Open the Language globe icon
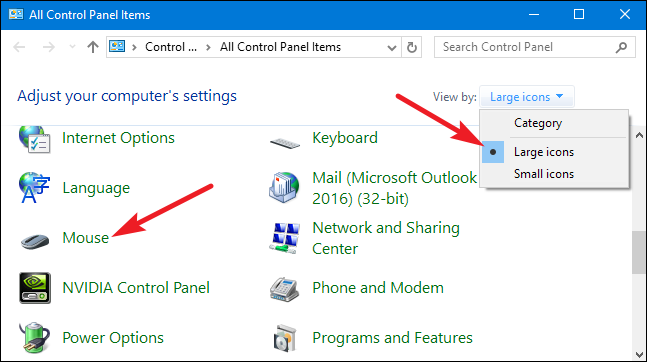Screen dimensions: 647x362 [34, 188]
